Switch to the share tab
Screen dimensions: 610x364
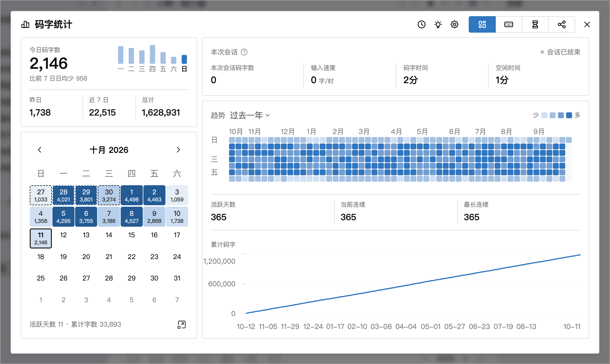pyautogui.click(x=562, y=24)
